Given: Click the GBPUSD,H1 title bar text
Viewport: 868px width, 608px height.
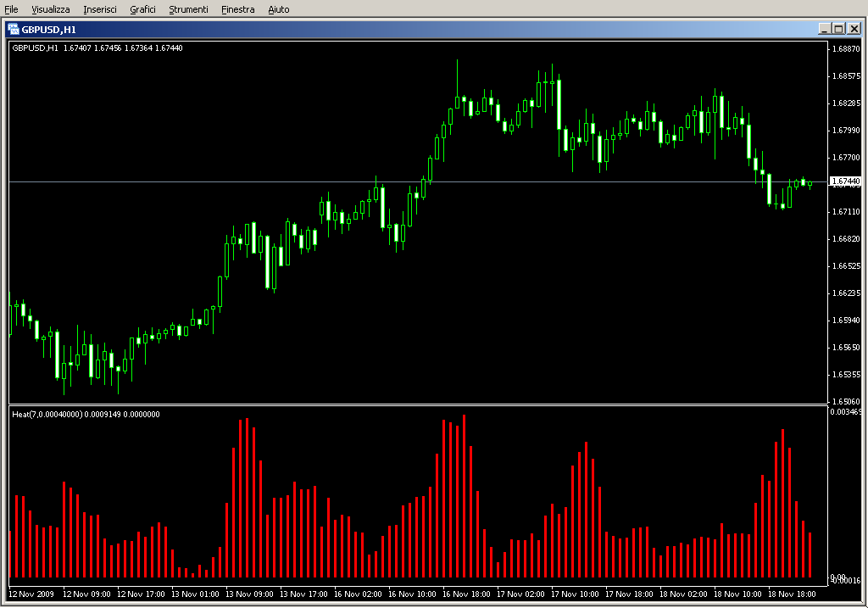Looking at the screenshot, I should [48, 30].
